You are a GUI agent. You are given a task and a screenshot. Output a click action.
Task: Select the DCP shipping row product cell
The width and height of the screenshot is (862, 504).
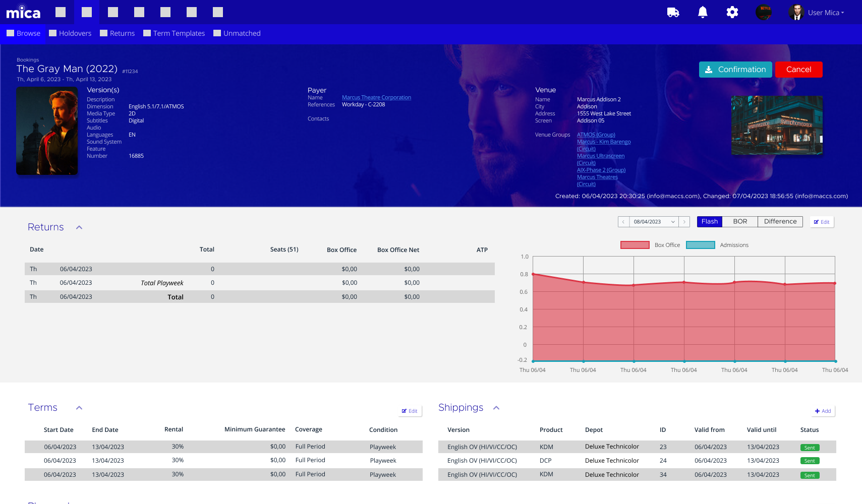(x=546, y=461)
